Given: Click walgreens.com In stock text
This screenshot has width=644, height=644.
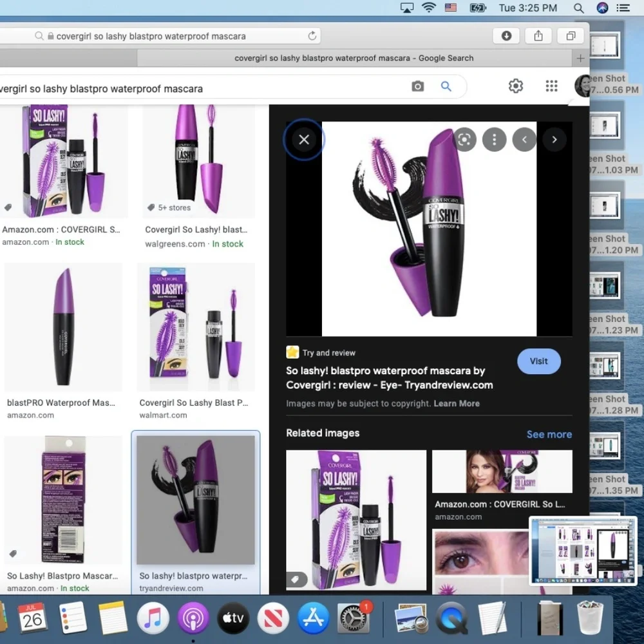Looking at the screenshot, I should (x=194, y=244).
